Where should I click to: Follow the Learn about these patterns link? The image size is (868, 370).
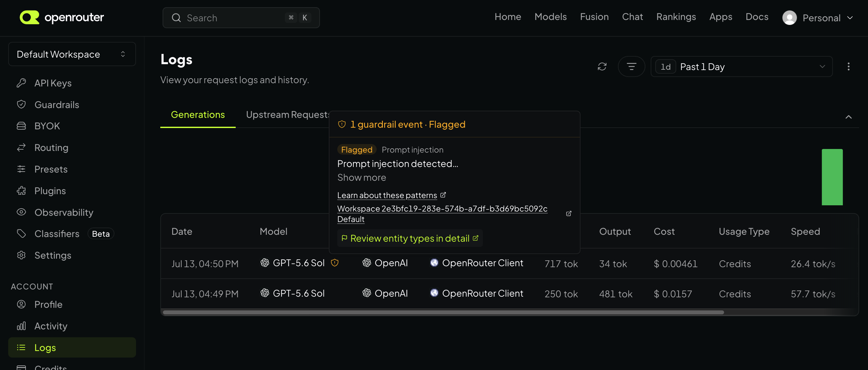(x=391, y=195)
